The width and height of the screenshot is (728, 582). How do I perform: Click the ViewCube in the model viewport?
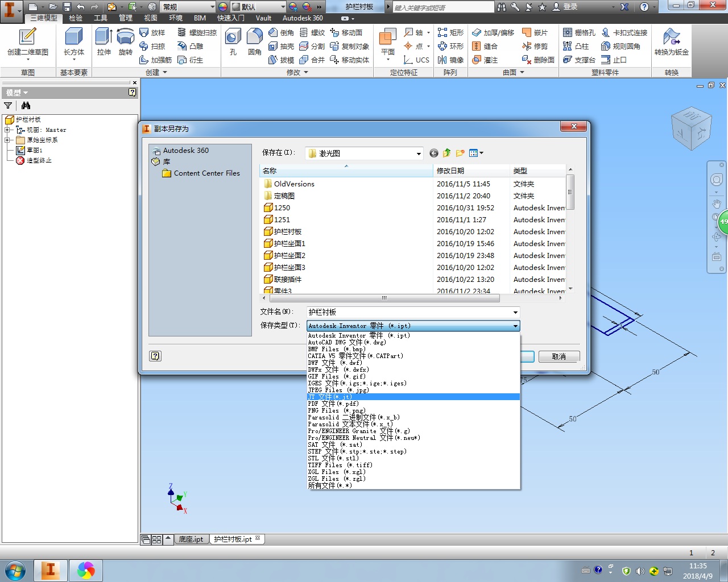pos(691,128)
